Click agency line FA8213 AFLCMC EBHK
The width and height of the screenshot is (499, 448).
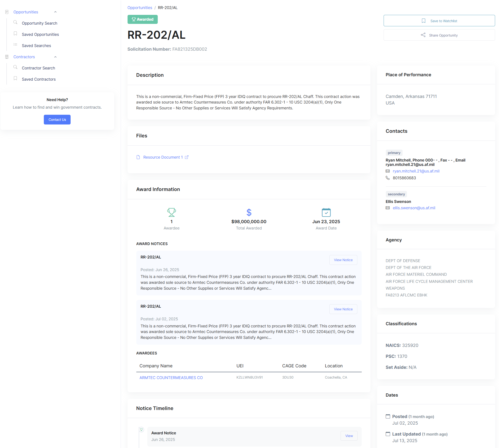[406, 295]
